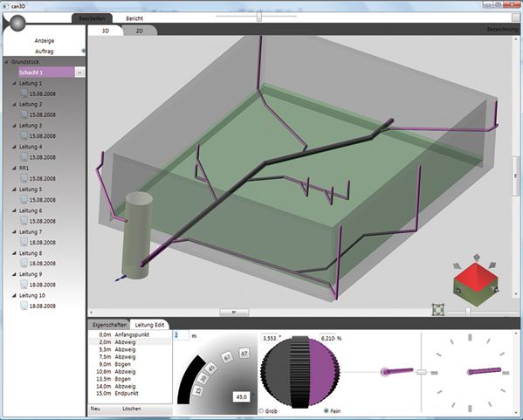523x420 pixels.
Task: Click inspection file icon under Leitung 1
Action: [24, 93]
